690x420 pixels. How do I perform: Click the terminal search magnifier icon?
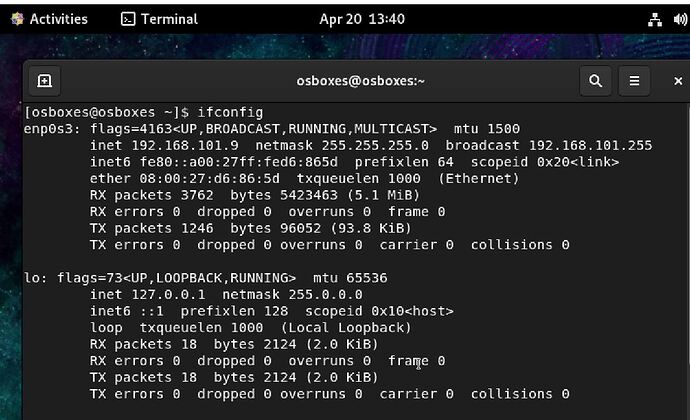click(x=596, y=82)
